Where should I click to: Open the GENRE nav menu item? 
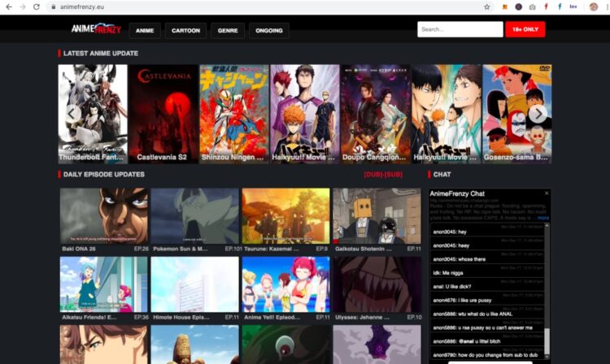[228, 30]
